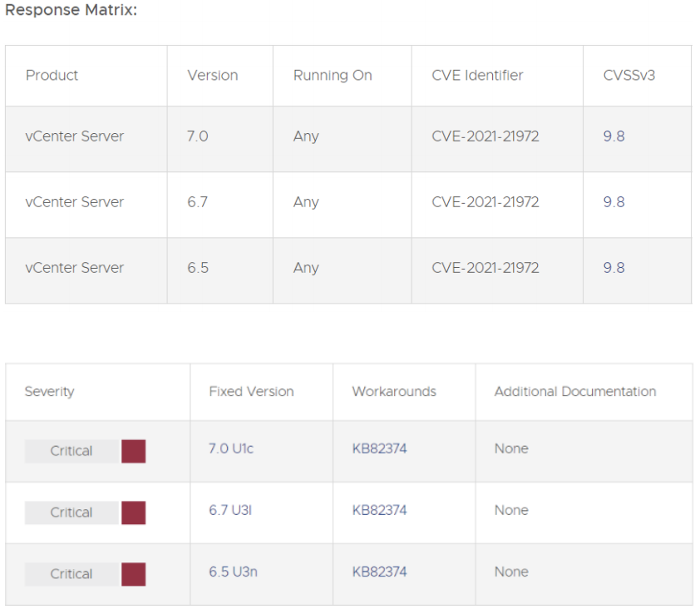Click the CVE Identifier column header
The width and height of the screenshot is (700, 614).
tap(477, 75)
